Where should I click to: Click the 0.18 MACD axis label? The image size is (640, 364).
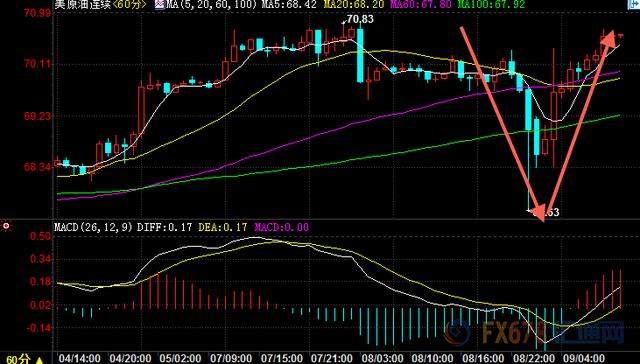[40, 282]
